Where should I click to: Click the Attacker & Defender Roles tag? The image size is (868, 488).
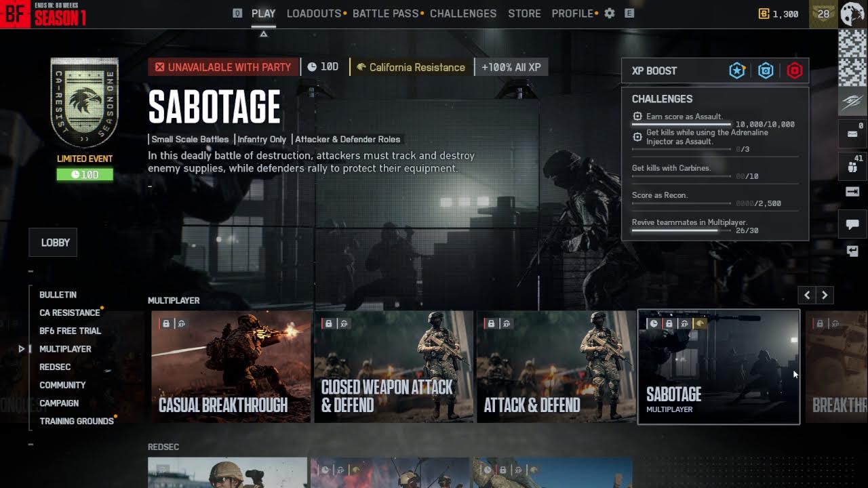click(347, 140)
